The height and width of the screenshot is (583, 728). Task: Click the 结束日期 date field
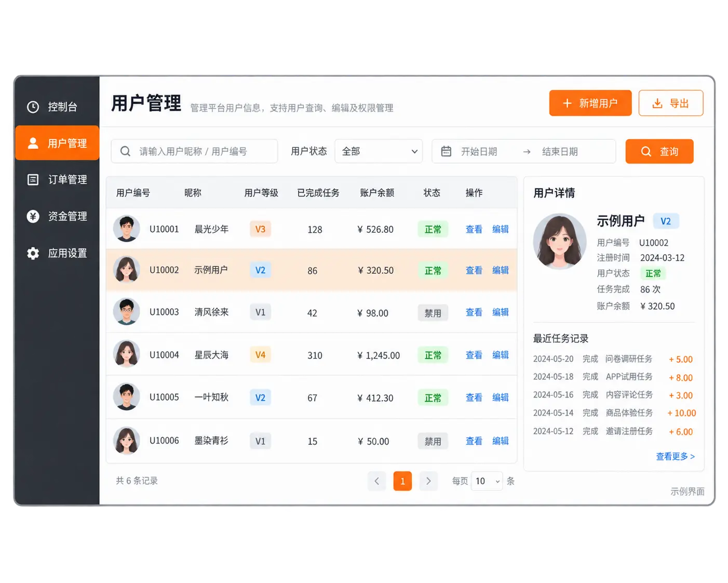coord(560,152)
